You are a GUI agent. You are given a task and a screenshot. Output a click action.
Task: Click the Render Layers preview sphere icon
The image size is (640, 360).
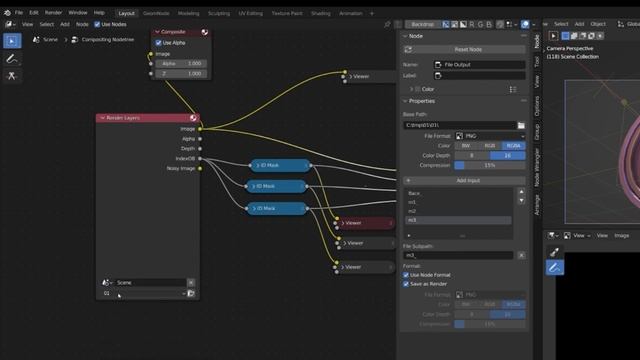pyautogui.click(x=193, y=118)
